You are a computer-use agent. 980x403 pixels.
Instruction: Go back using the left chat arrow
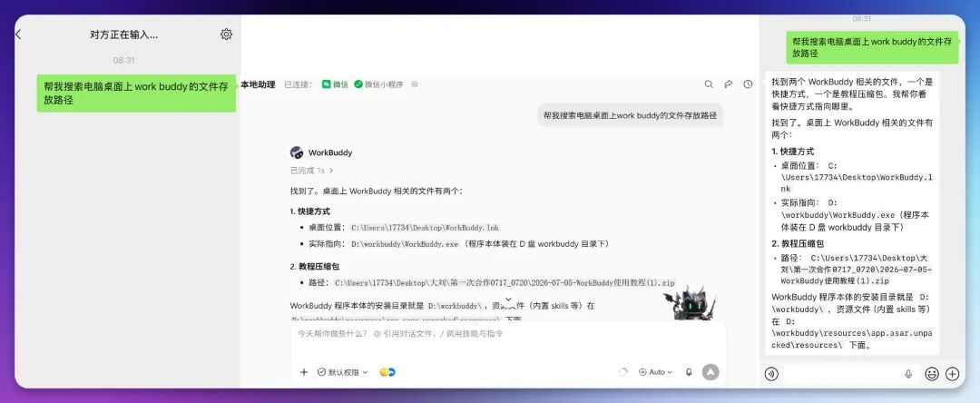(x=18, y=34)
